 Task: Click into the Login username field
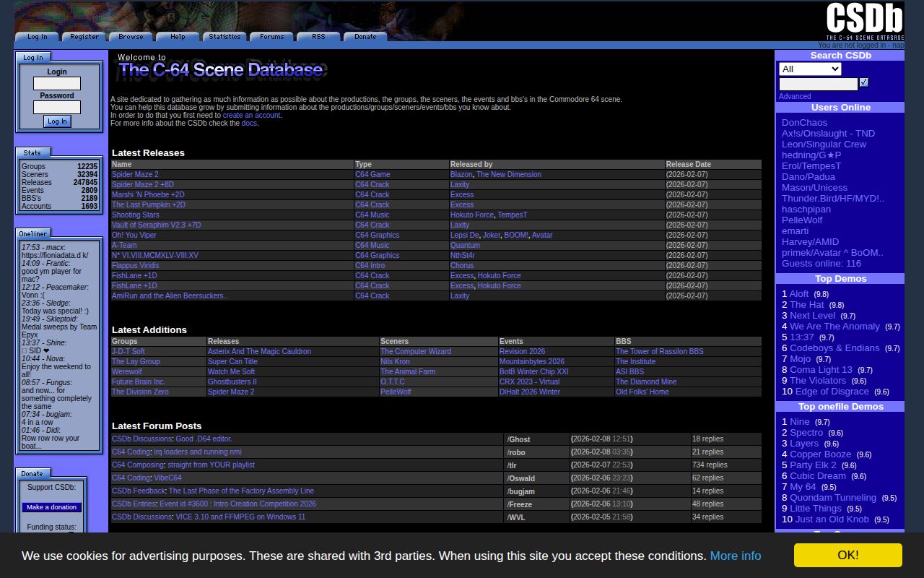pyautogui.click(x=56, y=82)
